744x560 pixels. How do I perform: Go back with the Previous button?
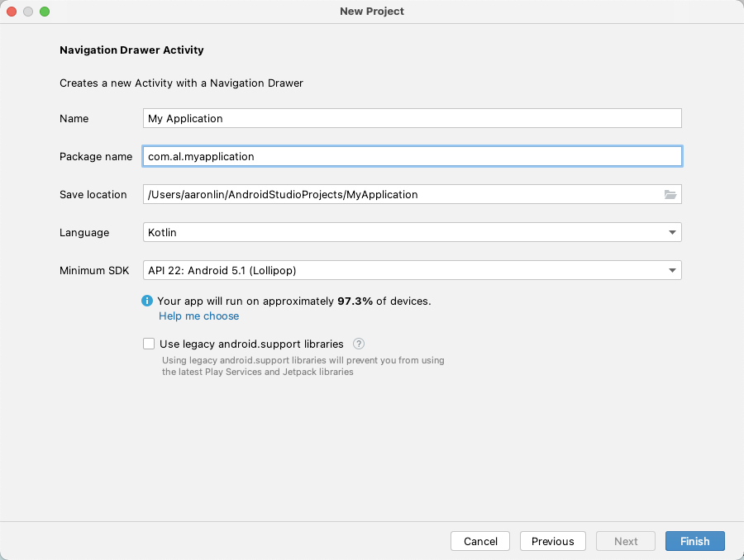click(x=553, y=541)
